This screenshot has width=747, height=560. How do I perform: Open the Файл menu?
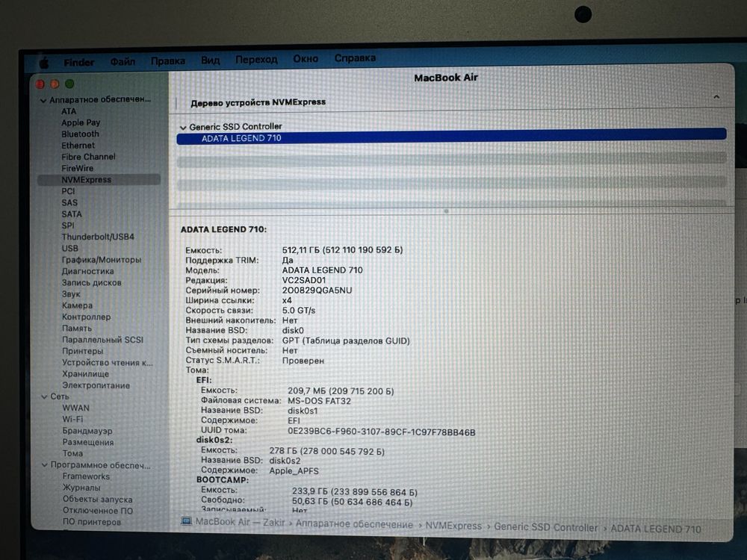point(123,62)
